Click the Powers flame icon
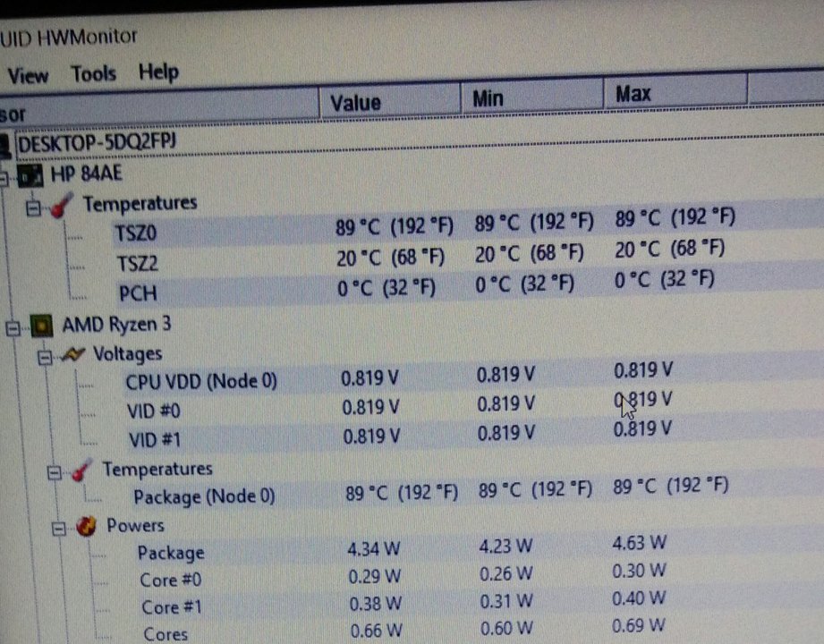This screenshot has width=824, height=644. [87, 526]
